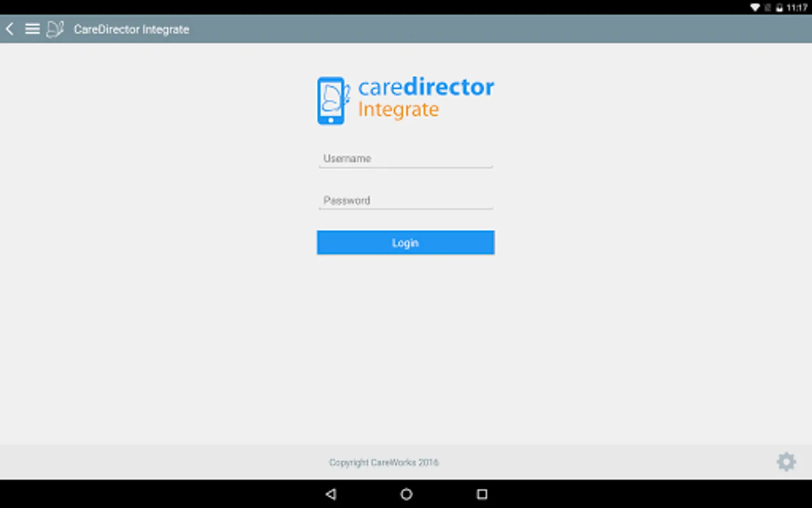Screen dimensions: 812x508
Task: Tap the back arrow in the header
Action: point(10,29)
